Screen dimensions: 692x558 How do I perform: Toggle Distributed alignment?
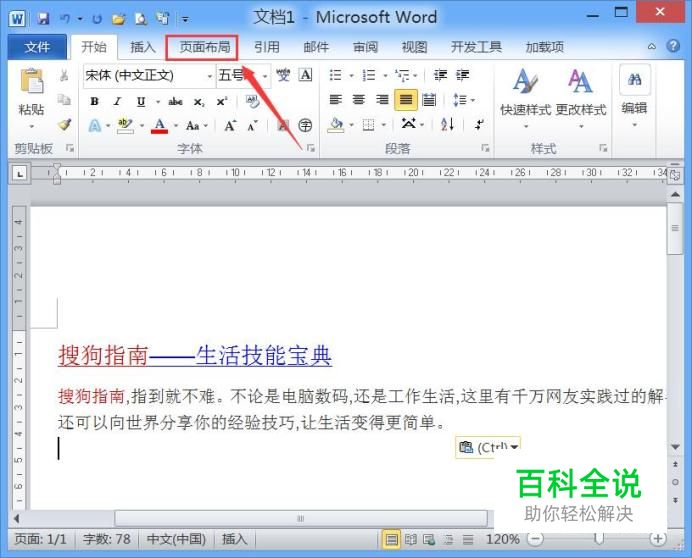point(429,100)
